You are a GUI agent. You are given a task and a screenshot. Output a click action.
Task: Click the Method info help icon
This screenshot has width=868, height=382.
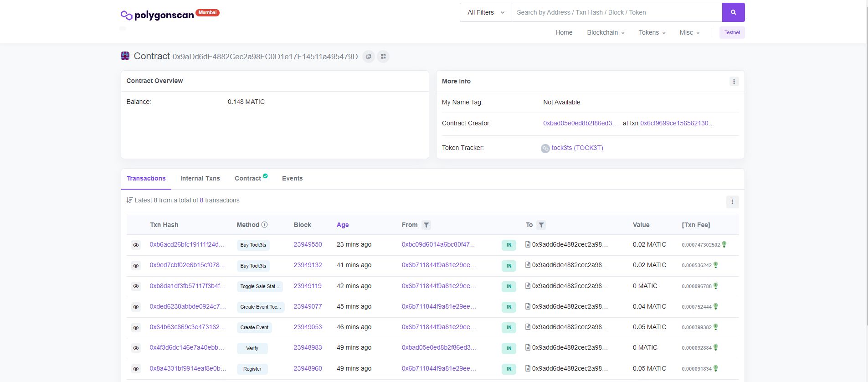(x=264, y=225)
